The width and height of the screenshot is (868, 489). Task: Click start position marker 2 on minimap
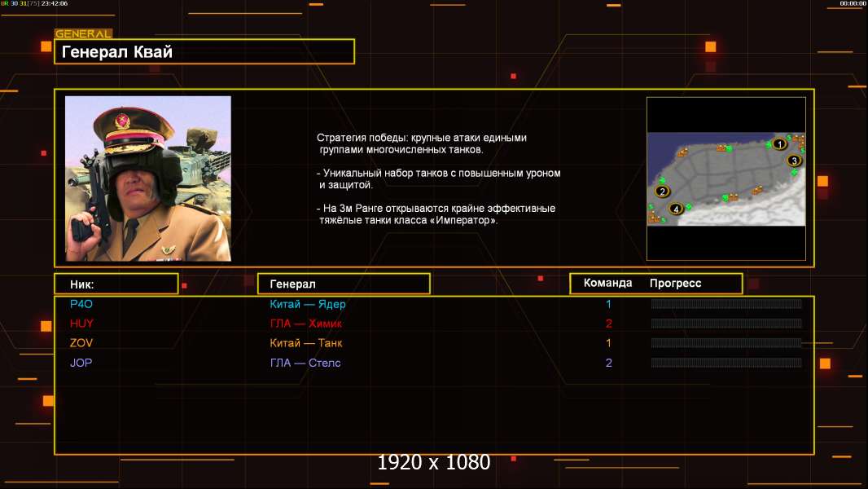[662, 192]
